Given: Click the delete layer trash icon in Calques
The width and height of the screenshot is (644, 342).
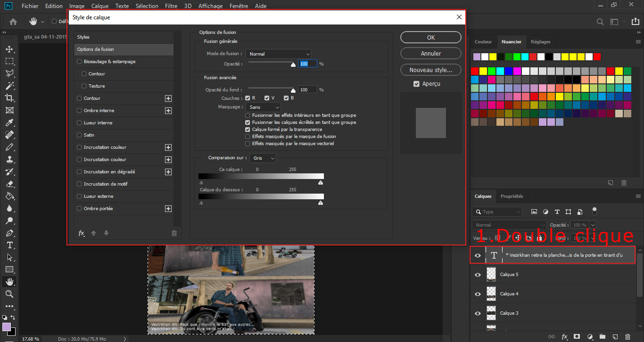Looking at the screenshot, I should (627, 336).
